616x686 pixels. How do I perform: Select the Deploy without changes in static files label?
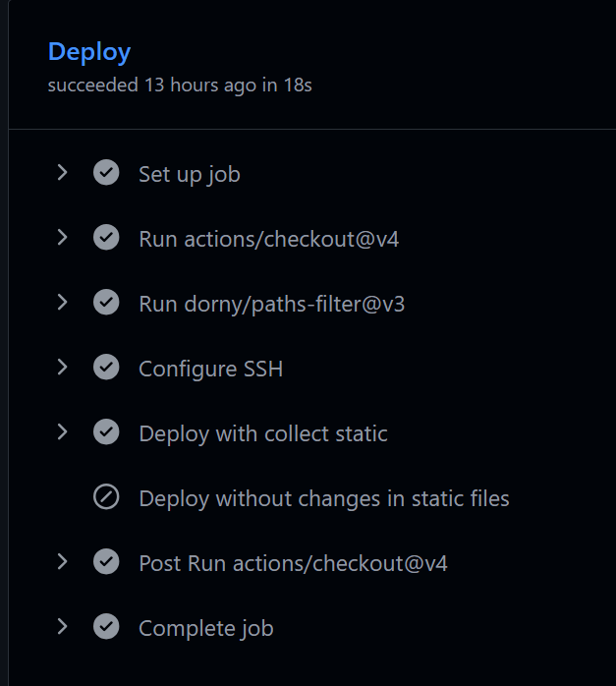pos(323,498)
